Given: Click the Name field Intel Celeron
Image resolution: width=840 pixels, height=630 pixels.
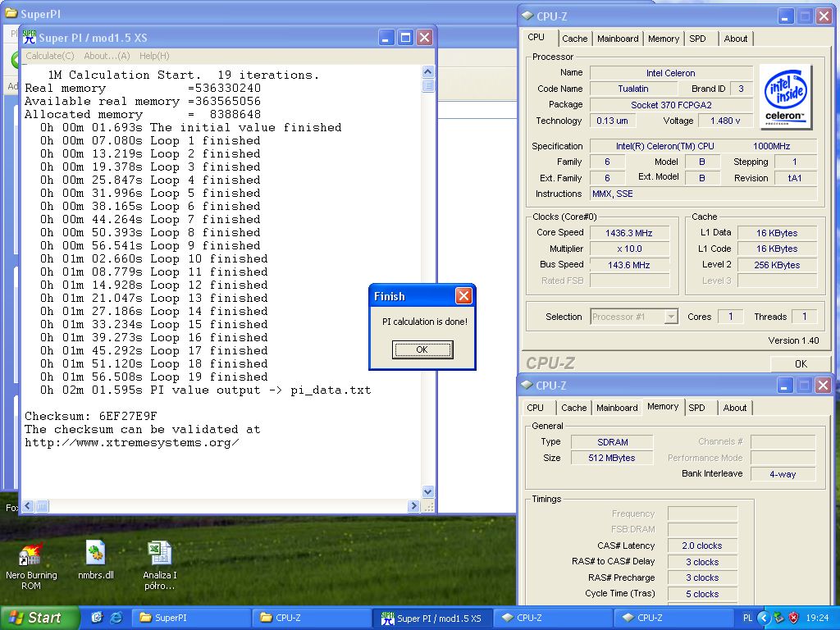Looking at the screenshot, I should [x=671, y=73].
